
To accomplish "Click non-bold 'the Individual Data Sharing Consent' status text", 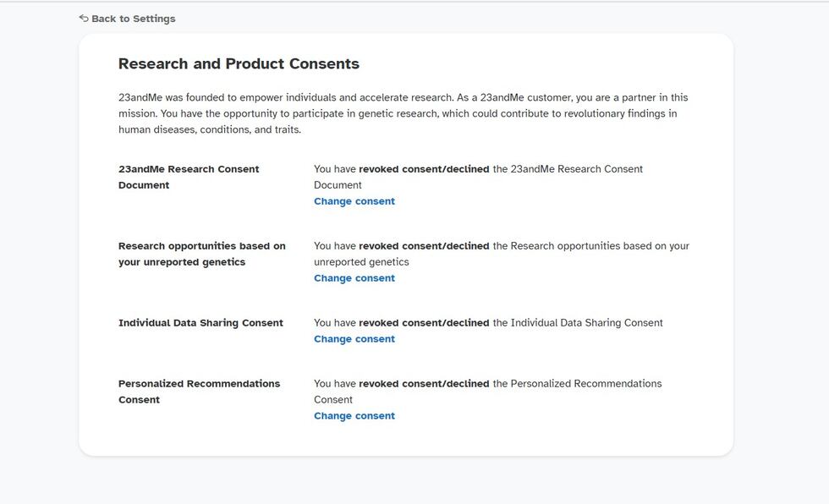I will click(578, 323).
